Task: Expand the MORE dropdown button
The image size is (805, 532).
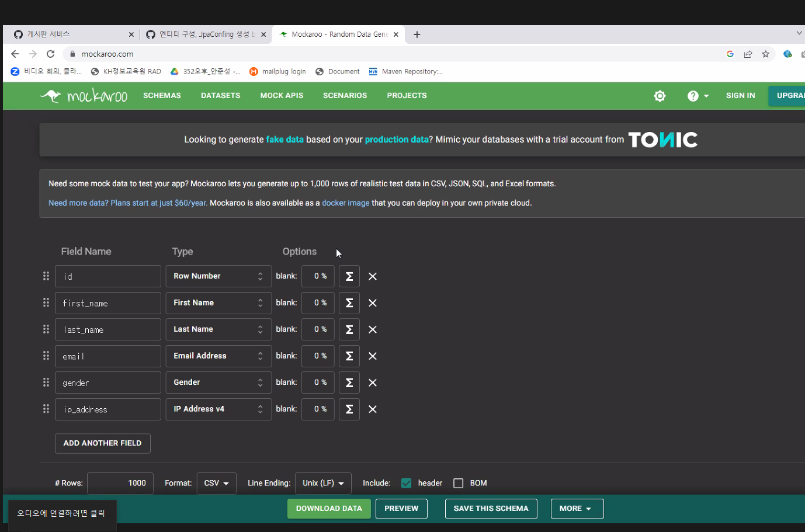Action: (x=577, y=509)
